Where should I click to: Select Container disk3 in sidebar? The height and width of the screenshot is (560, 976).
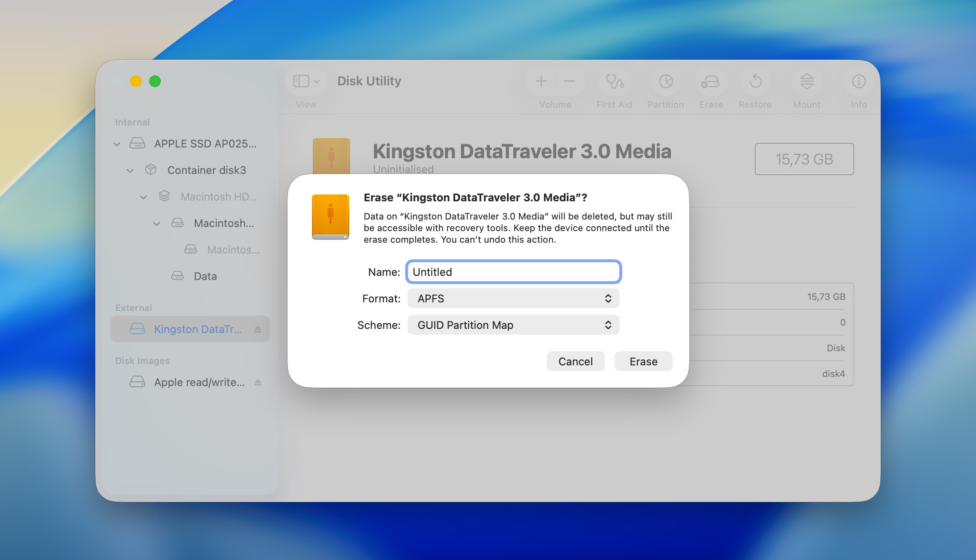(190, 170)
